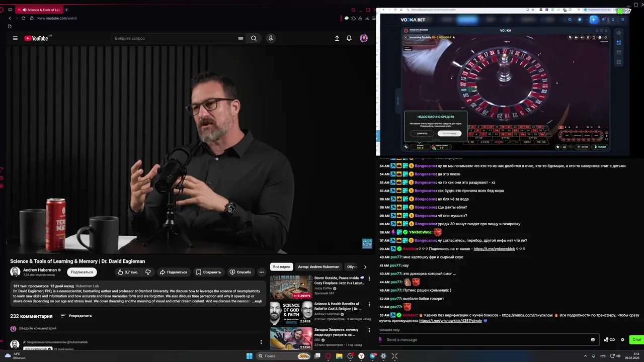Image resolution: width=644 pixels, height=362 pixels.
Task: Select the Автор: Andrew Huberman chip
Action: click(318, 266)
